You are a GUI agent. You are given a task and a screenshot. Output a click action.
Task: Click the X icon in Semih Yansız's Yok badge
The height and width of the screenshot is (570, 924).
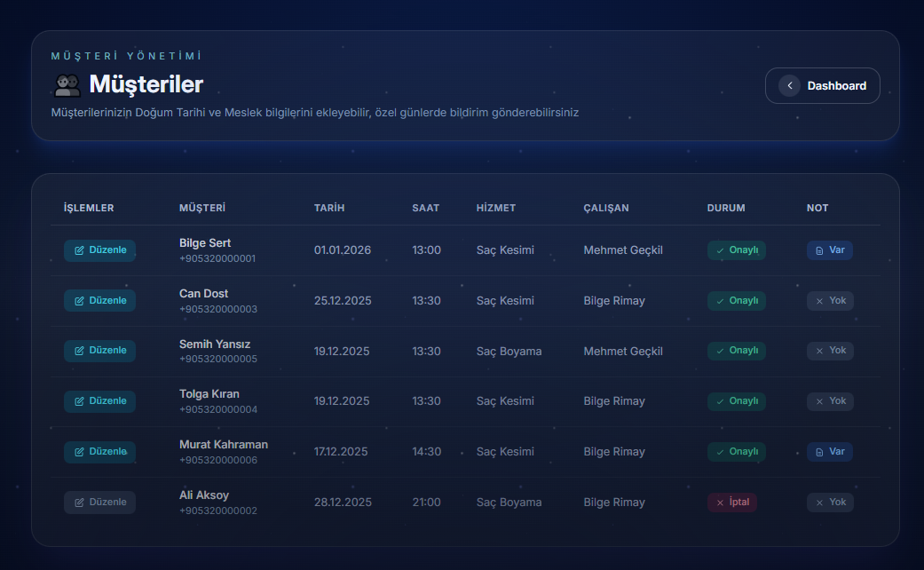click(819, 351)
